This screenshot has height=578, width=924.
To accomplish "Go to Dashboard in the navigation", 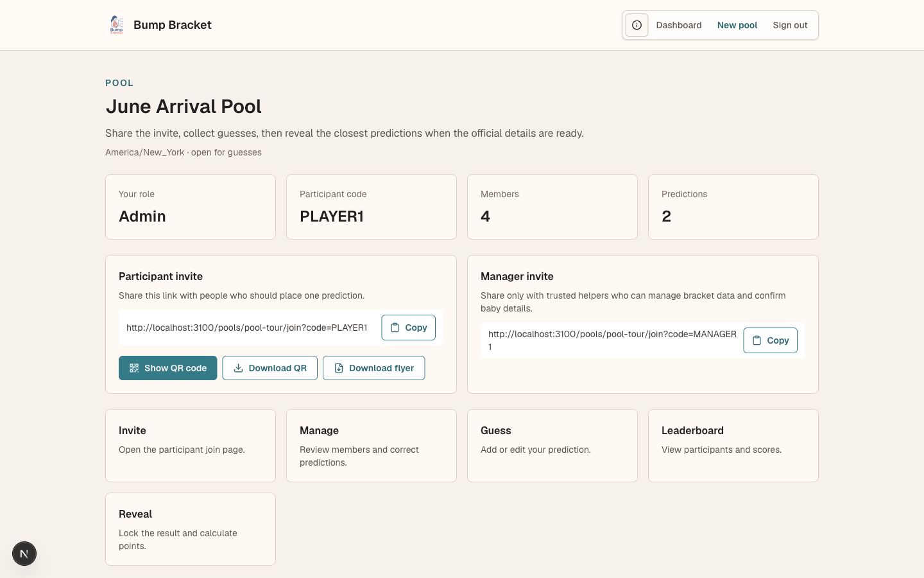I will (679, 25).
